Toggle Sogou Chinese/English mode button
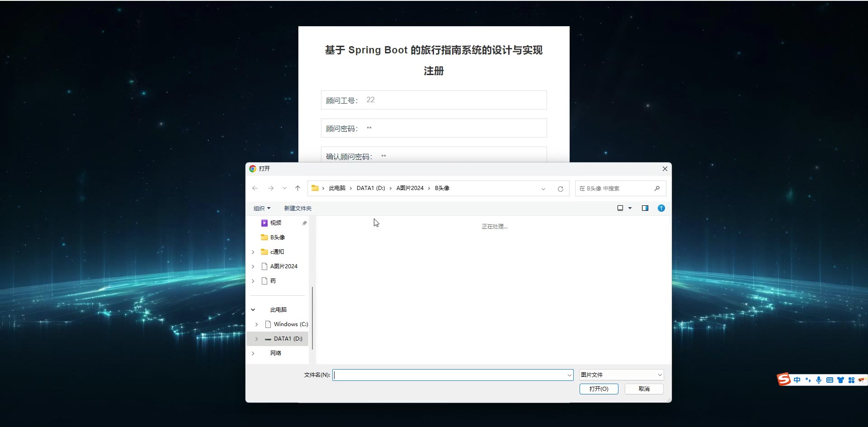This screenshot has height=427, width=868. [797, 380]
